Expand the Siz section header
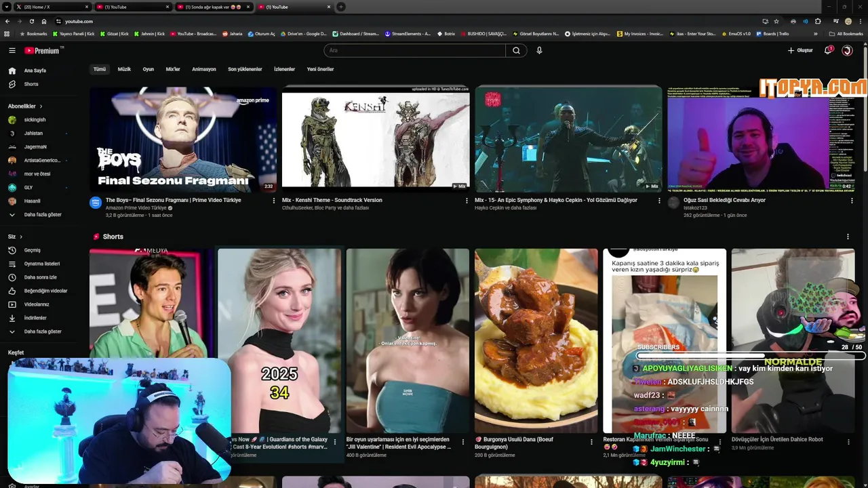The width and height of the screenshot is (868, 488). tap(15, 237)
